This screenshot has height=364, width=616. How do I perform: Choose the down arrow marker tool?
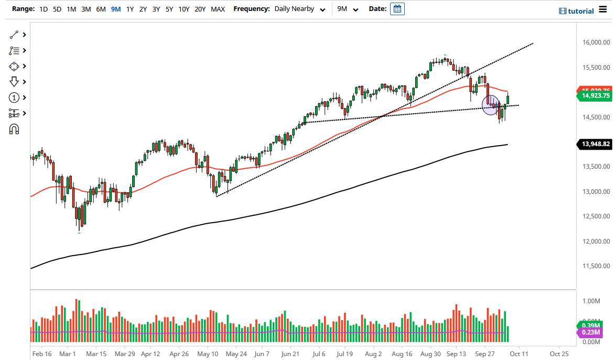point(14,82)
